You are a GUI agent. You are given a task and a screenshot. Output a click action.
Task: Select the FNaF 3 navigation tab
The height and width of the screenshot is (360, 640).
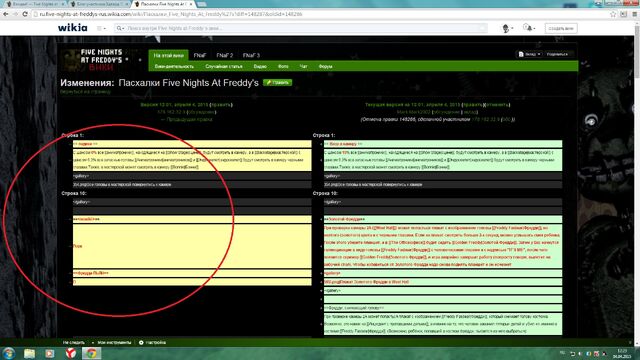click(x=251, y=55)
